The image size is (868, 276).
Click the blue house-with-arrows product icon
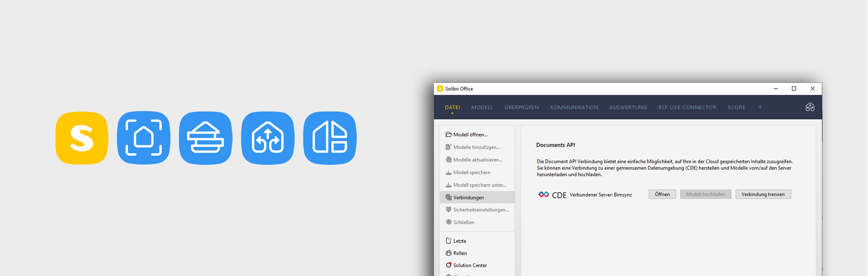(x=268, y=138)
